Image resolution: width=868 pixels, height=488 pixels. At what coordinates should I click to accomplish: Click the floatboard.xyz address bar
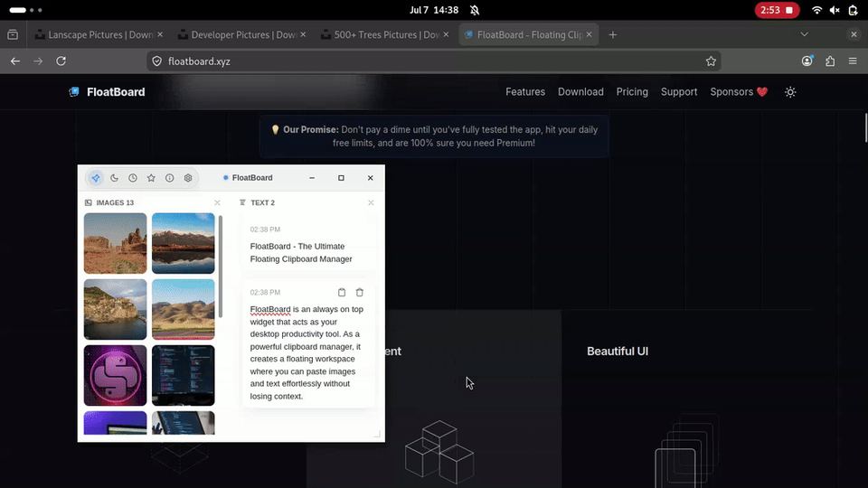click(x=433, y=61)
